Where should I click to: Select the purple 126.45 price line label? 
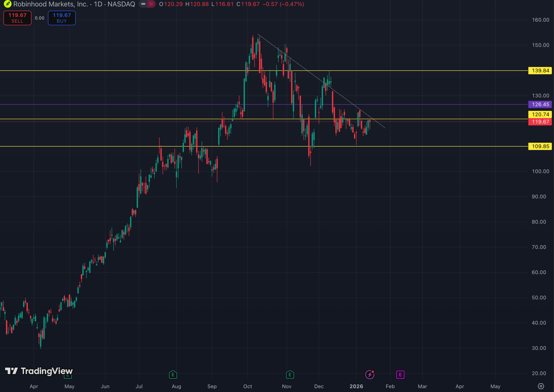[x=540, y=104]
